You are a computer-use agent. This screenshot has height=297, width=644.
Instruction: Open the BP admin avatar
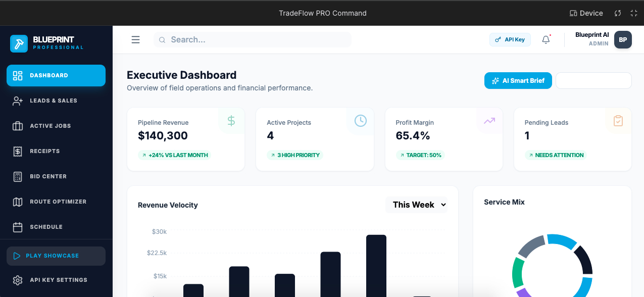(x=623, y=39)
